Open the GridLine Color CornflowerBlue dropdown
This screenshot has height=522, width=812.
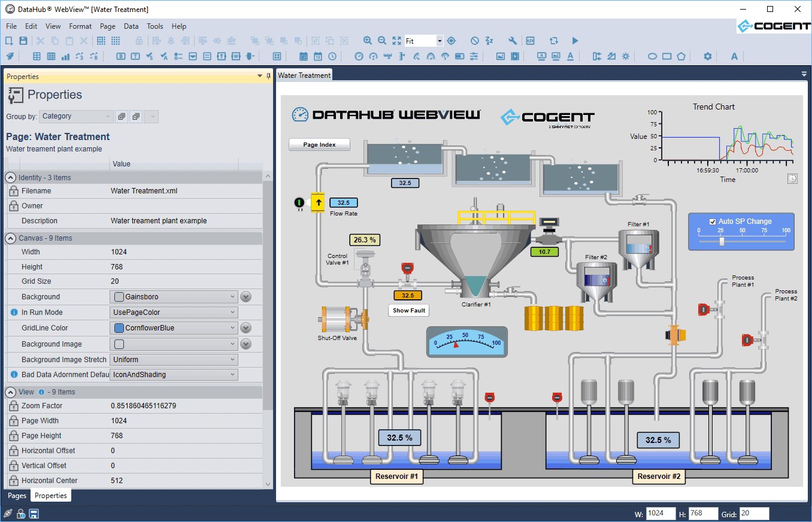174,328
